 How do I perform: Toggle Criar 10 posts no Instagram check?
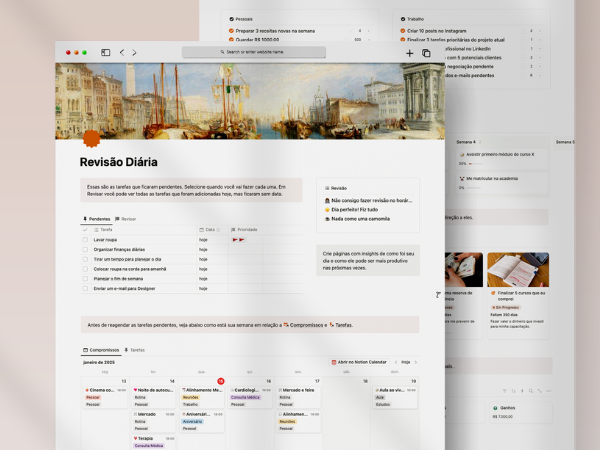[x=403, y=31]
